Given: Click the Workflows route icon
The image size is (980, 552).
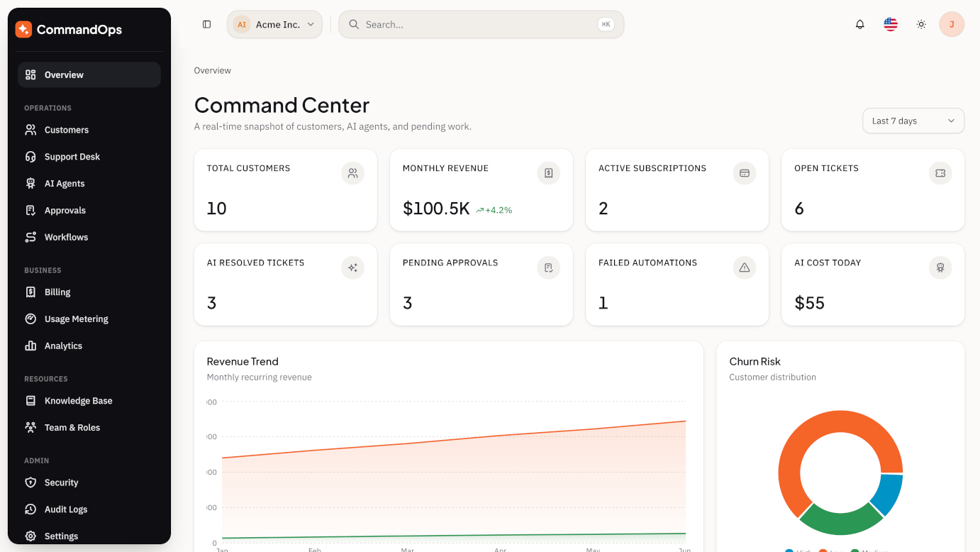Looking at the screenshot, I should tap(30, 237).
